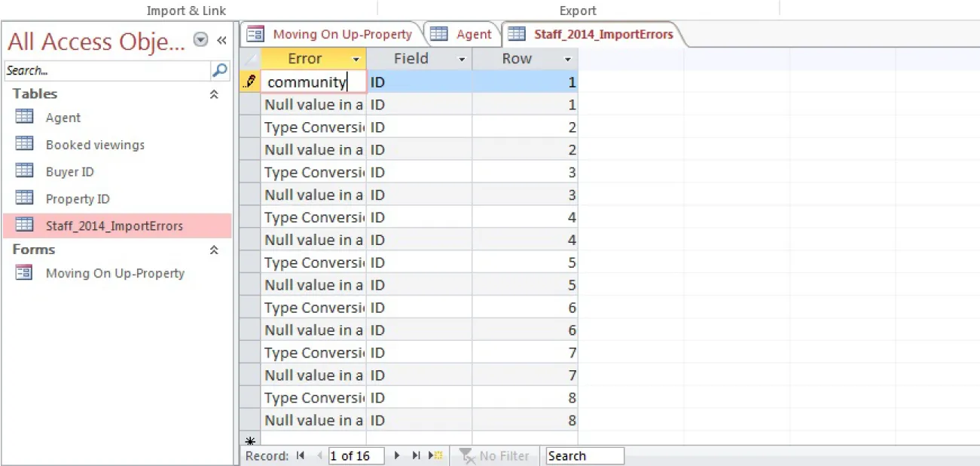980x466 pixels.
Task: Toggle the No Filter button
Action: point(495,455)
